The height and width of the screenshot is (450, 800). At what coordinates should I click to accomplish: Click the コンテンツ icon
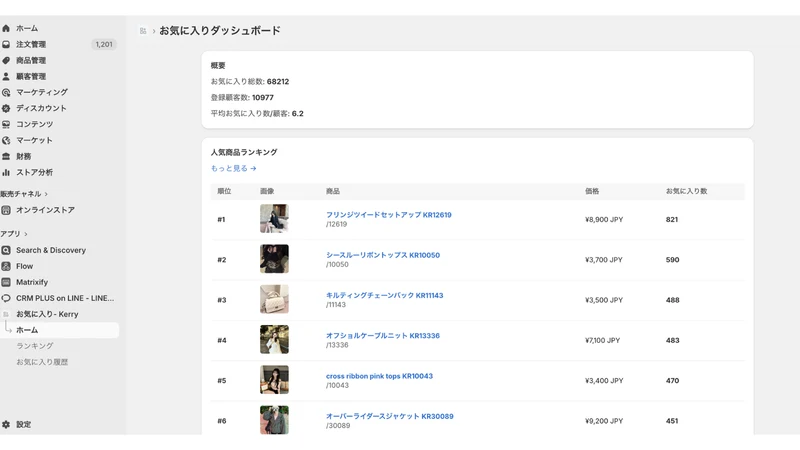6,124
